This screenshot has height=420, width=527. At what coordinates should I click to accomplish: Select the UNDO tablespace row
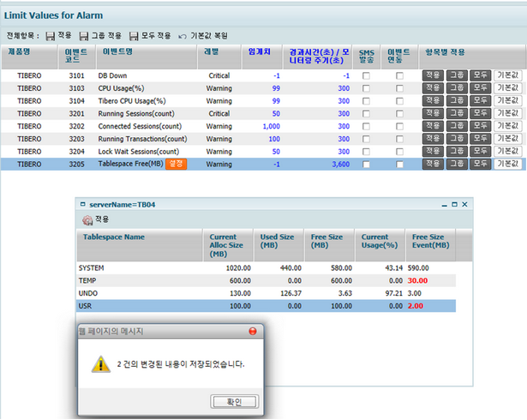266,293
